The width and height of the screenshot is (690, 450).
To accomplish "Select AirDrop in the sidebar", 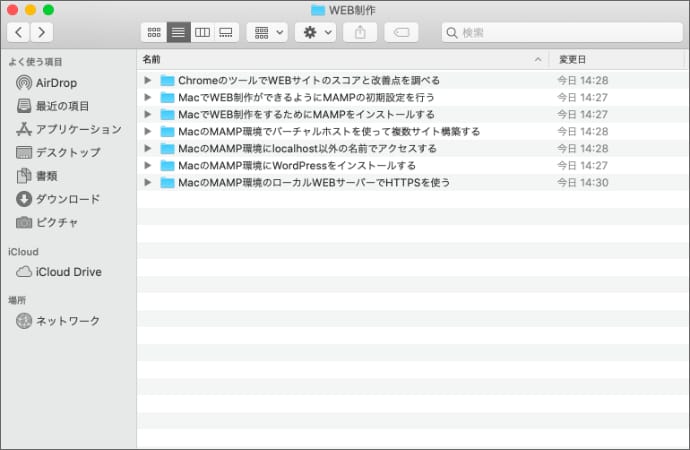I will 56,83.
